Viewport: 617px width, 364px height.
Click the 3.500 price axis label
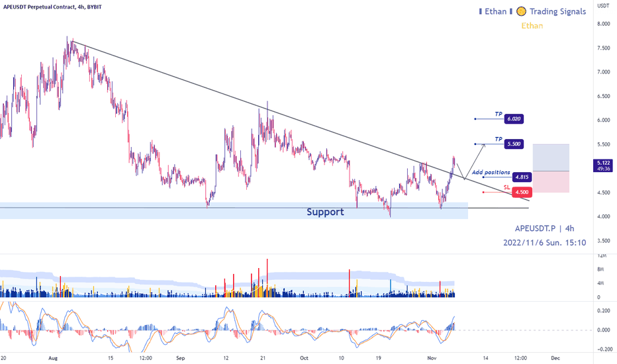point(603,241)
